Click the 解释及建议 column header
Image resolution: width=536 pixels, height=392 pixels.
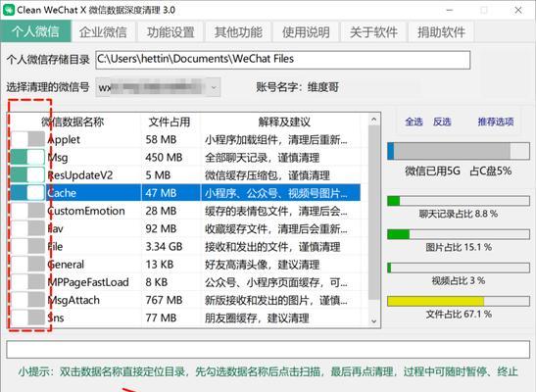click(284, 122)
